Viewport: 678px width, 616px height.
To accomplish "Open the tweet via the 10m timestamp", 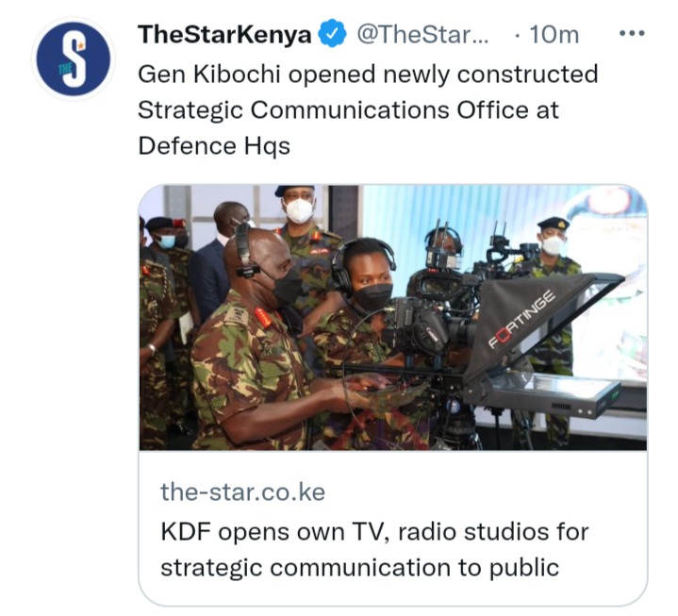I will [554, 35].
